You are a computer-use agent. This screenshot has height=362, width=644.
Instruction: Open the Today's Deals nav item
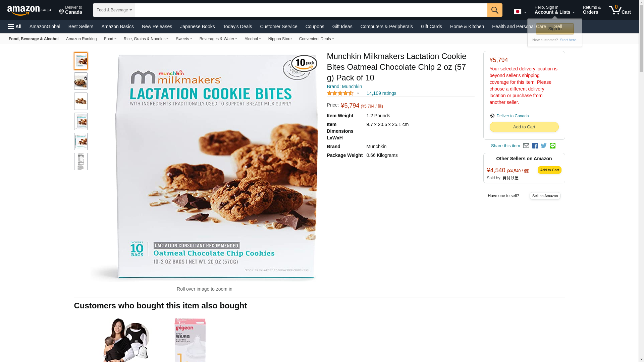click(237, 26)
